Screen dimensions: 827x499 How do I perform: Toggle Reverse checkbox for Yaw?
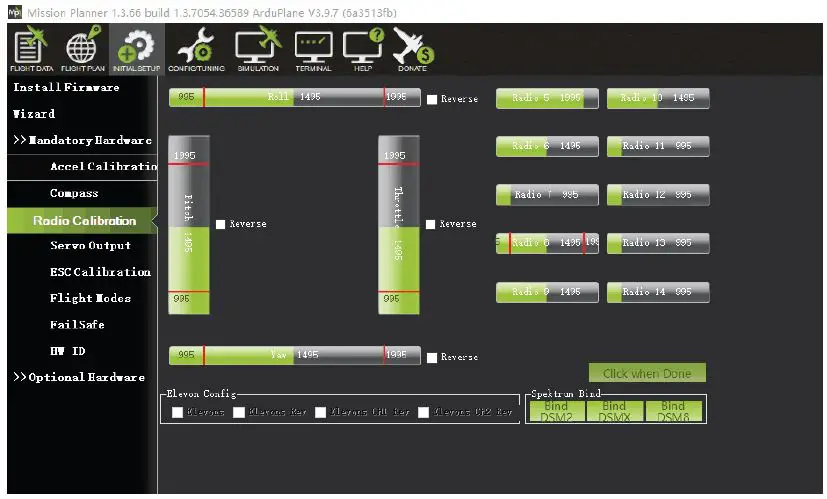[x=432, y=358]
